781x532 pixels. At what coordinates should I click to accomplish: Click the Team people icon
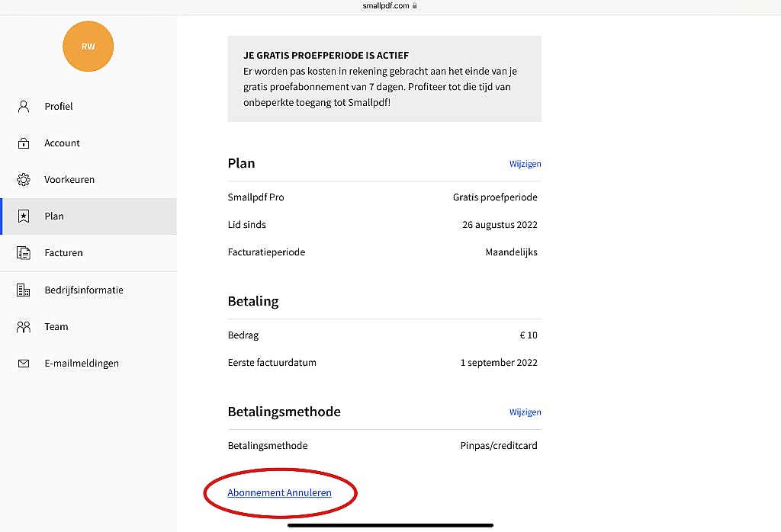point(24,327)
